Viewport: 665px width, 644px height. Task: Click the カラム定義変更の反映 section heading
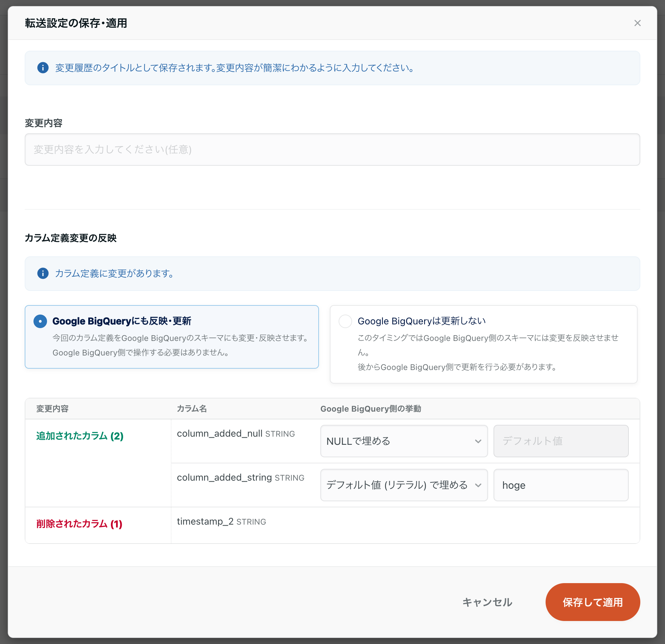(x=71, y=238)
